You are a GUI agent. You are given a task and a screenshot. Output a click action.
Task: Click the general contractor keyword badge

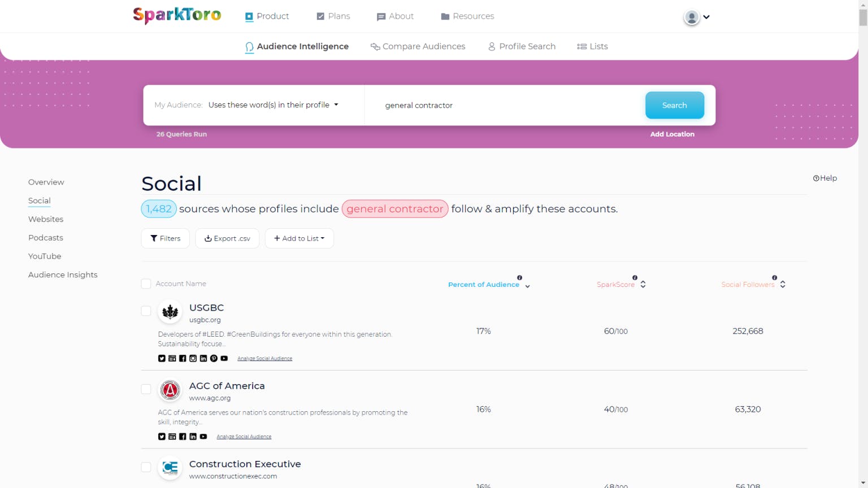click(x=395, y=209)
